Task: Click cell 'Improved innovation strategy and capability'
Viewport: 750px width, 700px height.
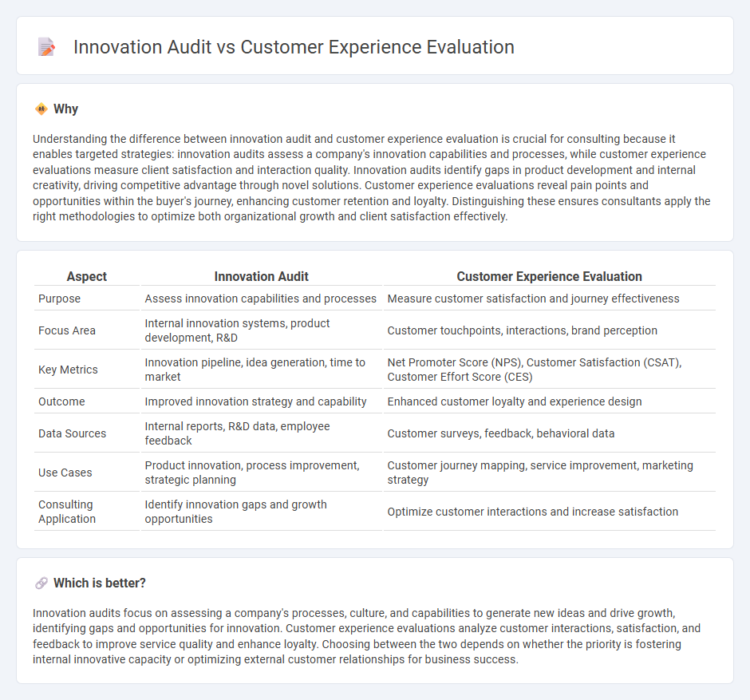Action: pos(261,401)
